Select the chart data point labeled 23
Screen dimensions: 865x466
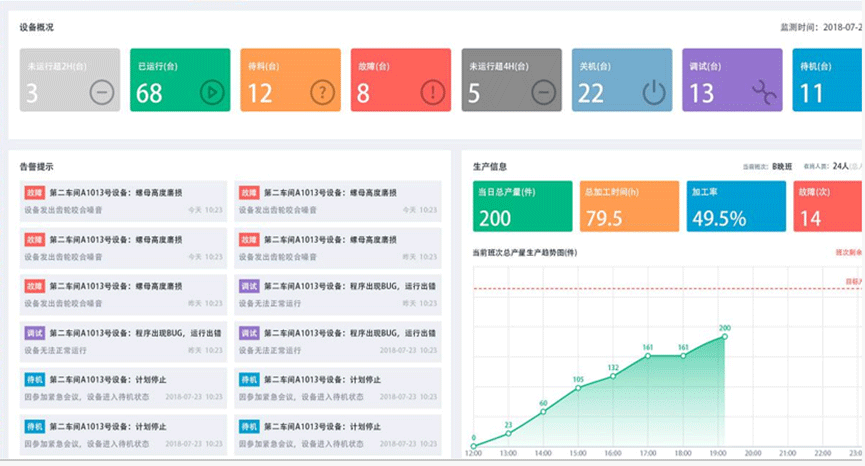508,432
